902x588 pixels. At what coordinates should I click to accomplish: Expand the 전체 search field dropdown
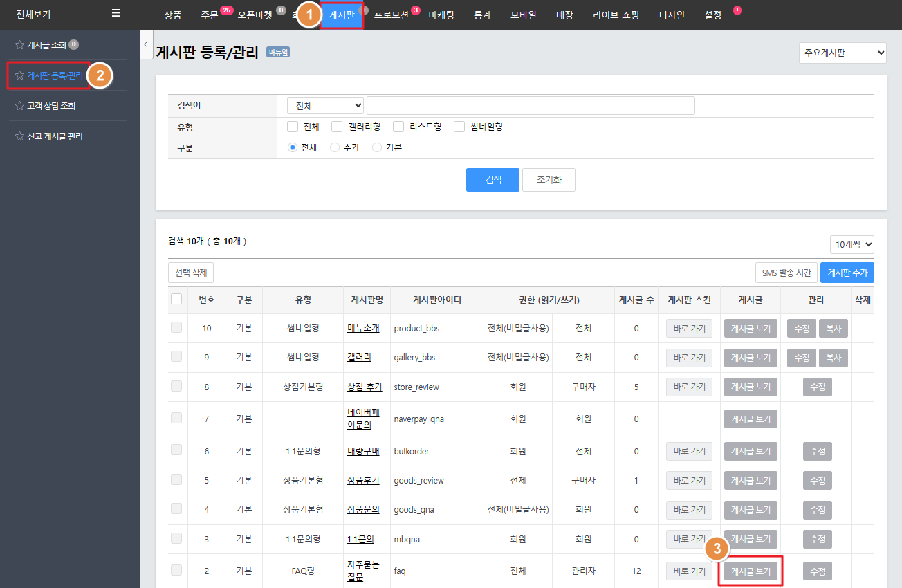[x=325, y=106]
